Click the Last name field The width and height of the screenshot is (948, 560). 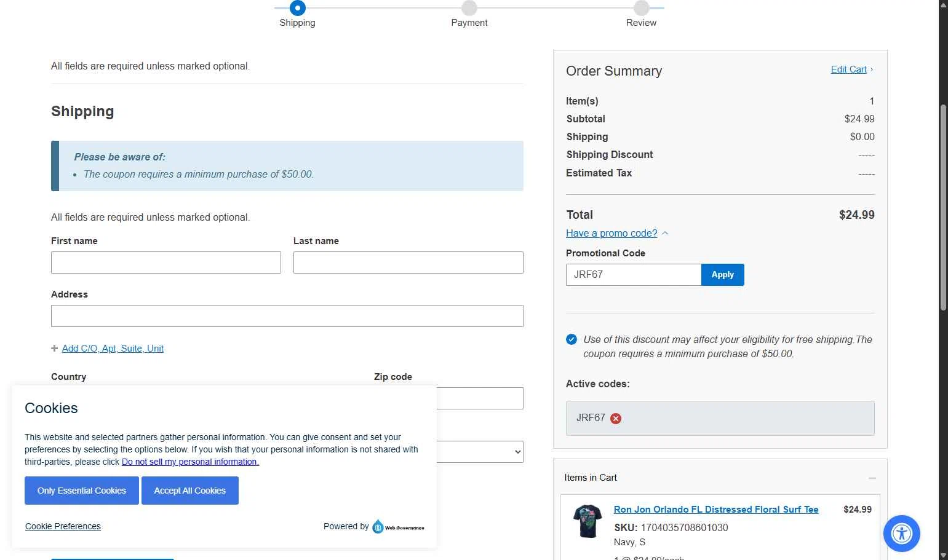(x=408, y=262)
